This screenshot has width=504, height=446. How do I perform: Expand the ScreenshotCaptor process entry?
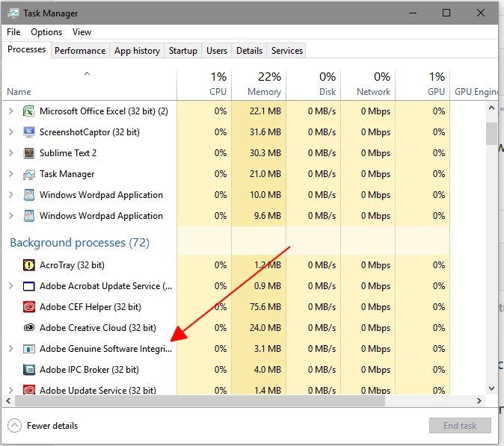click(11, 132)
